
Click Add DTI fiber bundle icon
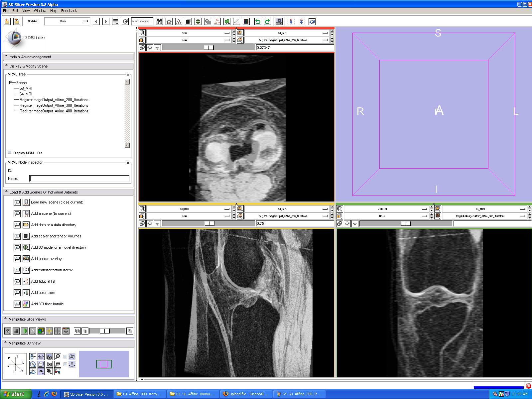click(x=26, y=304)
